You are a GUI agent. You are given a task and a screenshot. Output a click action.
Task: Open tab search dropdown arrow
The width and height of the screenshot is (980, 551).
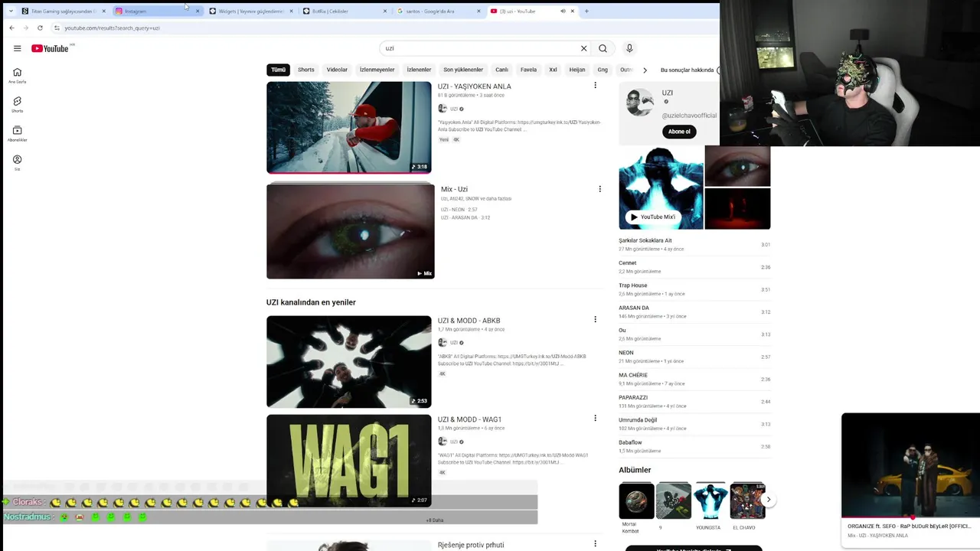point(10,11)
